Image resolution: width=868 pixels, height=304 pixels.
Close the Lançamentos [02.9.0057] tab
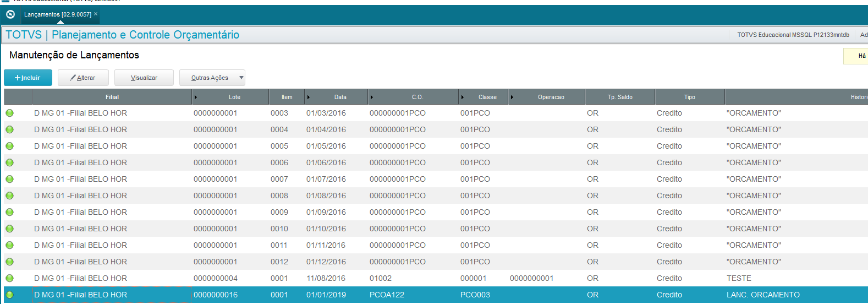coord(96,14)
